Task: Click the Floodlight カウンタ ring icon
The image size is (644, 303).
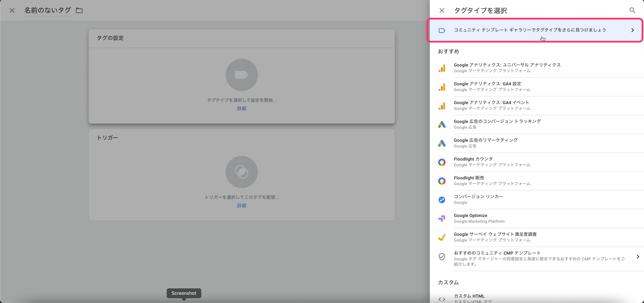Action: 442,162
